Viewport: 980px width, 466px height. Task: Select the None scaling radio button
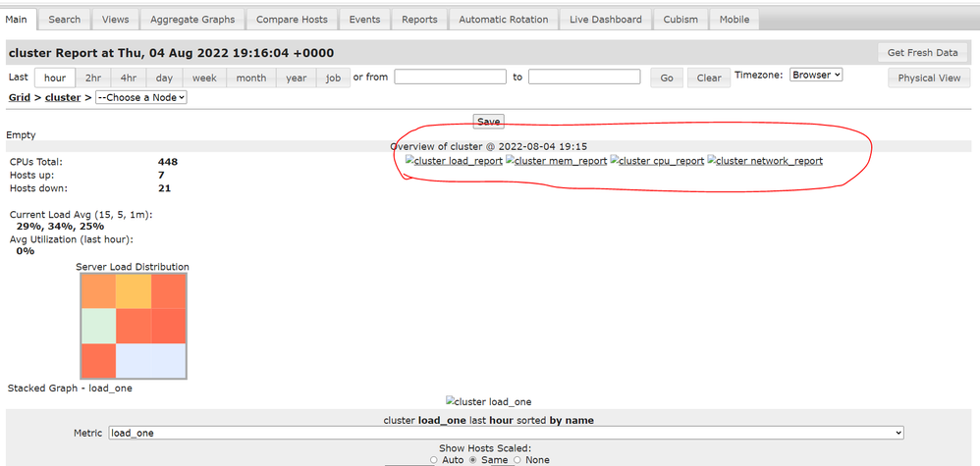tap(517, 460)
